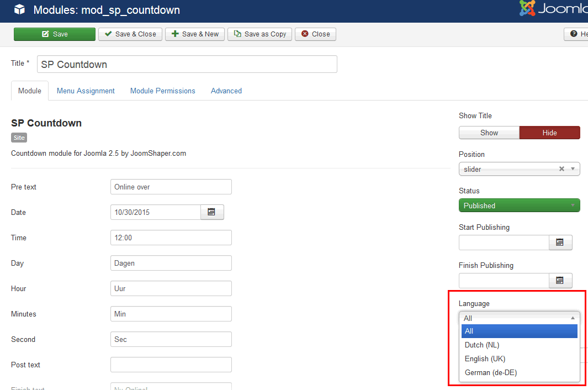Open the Finish Publishing calendar picker

pyautogui.click(x=560, y=281)
